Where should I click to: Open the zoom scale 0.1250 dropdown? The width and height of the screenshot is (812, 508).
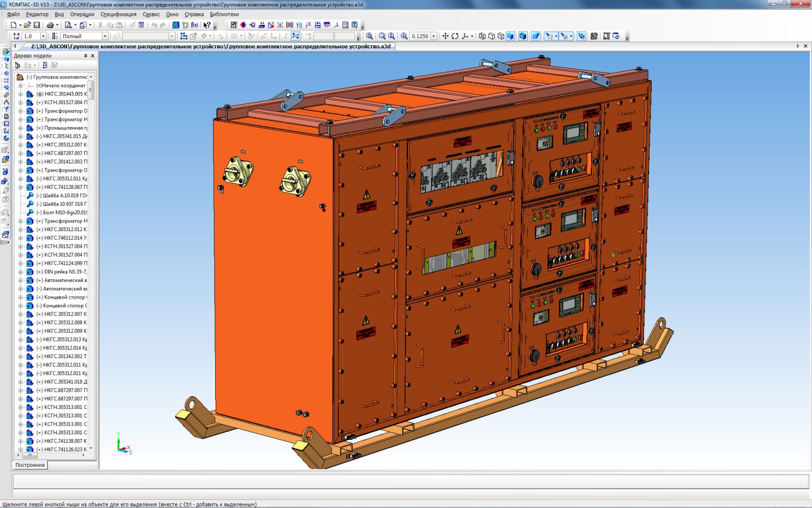434,36
